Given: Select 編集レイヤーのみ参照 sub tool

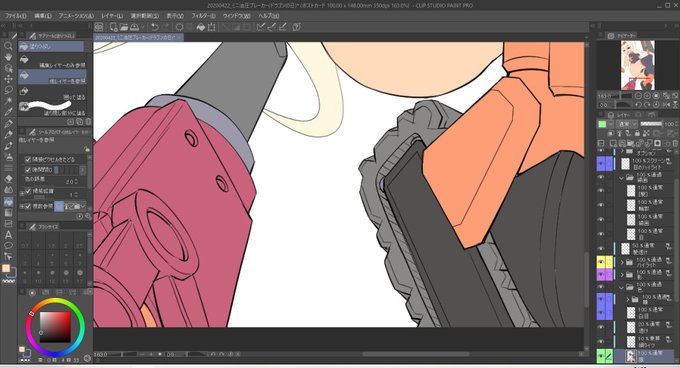Looking at the screenshot, I should [52, 61].
